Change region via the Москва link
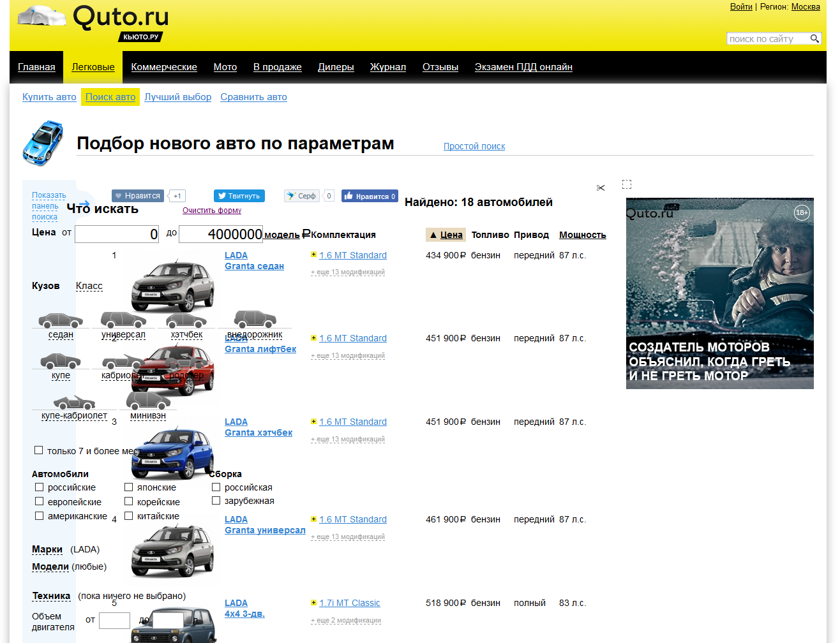Screen dimensions: 840x643 click(x=806, y=7)
